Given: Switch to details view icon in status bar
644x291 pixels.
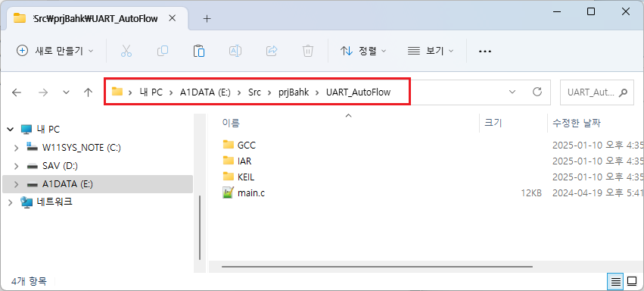Looking at the screenshot, I should [616, 282].
